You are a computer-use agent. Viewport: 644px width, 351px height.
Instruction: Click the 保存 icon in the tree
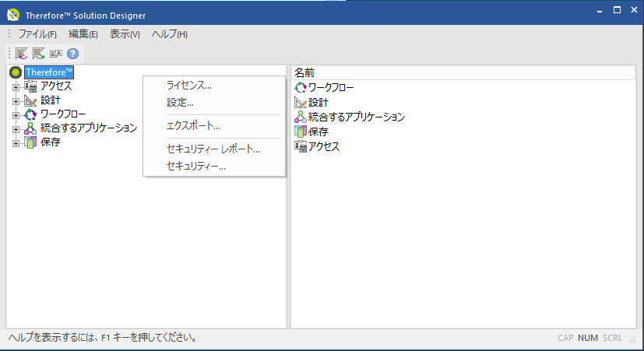coord(30,142)
